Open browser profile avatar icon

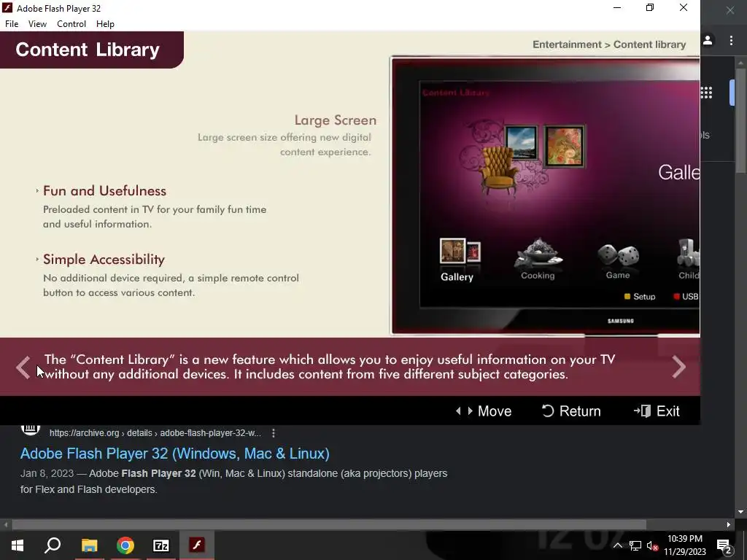click(x=708, y=41)
